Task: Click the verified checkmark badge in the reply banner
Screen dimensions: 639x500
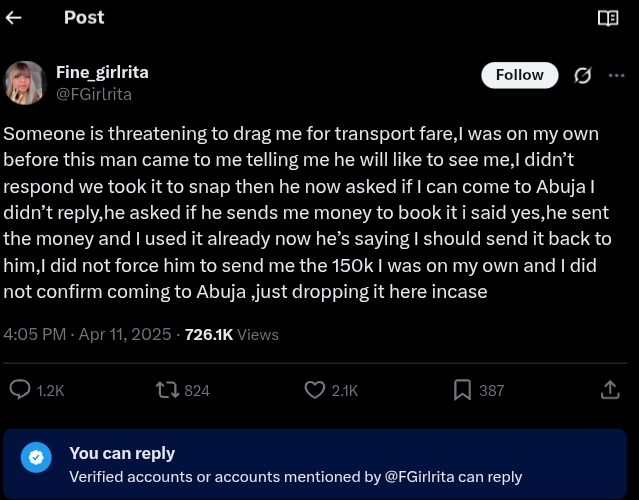Action: [37, 458]
